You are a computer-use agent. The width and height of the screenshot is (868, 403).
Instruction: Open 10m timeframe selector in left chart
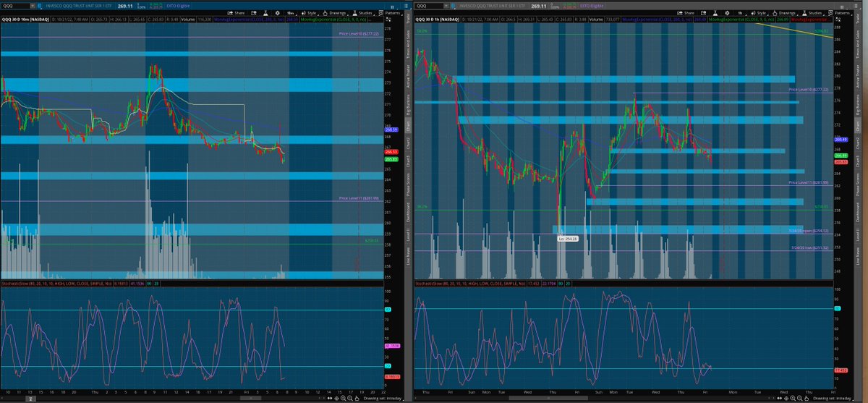[x=291, y=13]
